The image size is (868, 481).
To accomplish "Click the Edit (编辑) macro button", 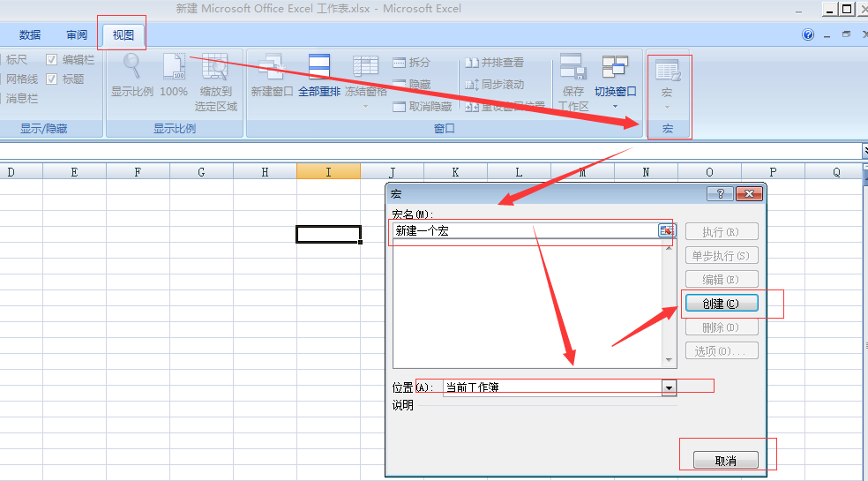I will point(722,279).
